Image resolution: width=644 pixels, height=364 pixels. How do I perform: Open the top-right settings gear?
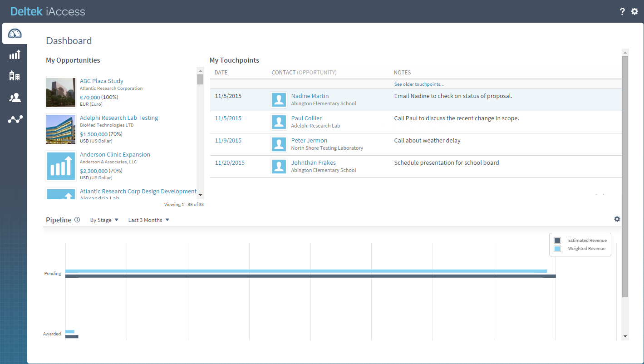point(634,11)
